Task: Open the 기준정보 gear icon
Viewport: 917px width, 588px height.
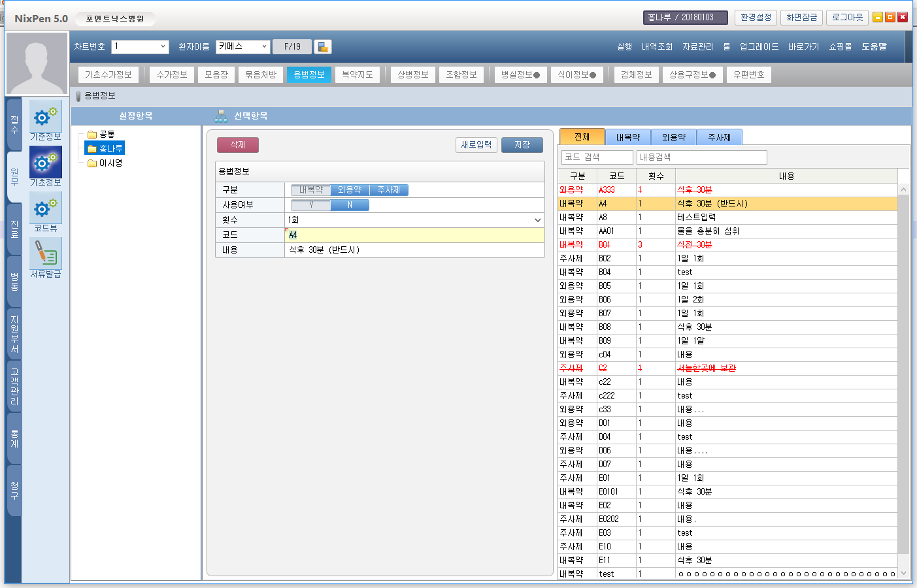Action: click(x=45, y=118)
